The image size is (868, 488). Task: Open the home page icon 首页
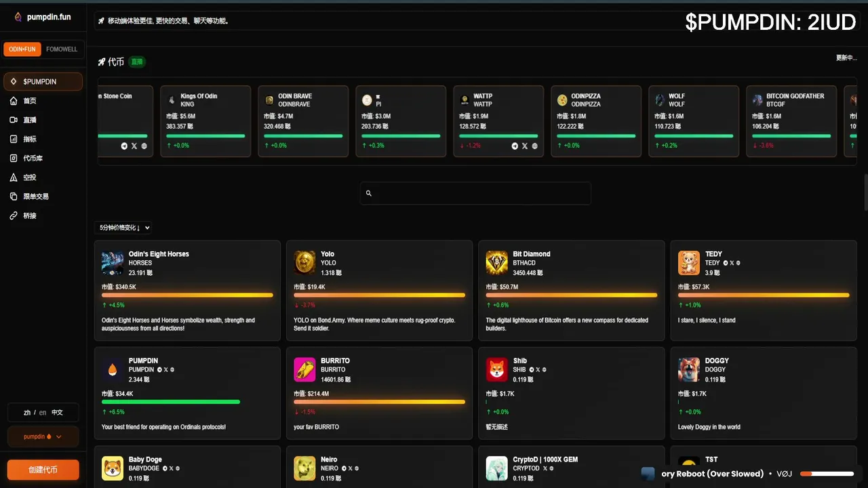click(14, 101)
